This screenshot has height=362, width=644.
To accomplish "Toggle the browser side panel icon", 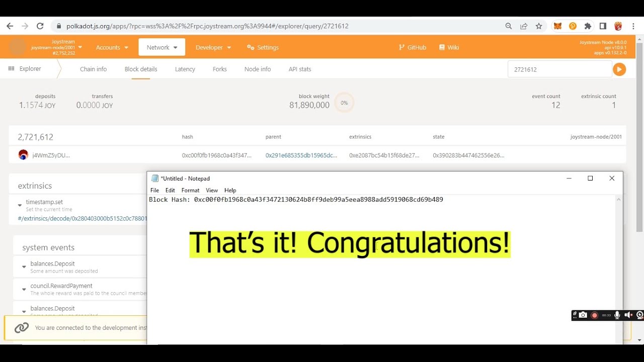I will [x=603, y=26].
